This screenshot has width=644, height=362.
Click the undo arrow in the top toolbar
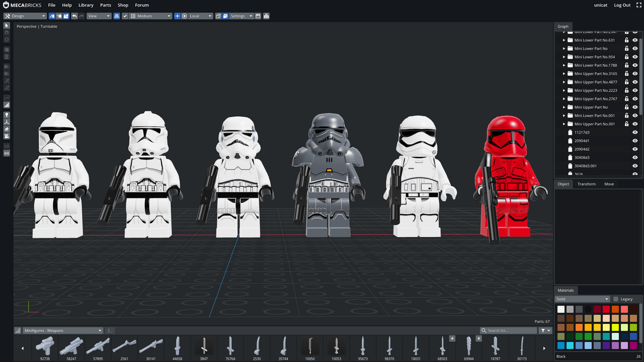click(x=74, y=16)
